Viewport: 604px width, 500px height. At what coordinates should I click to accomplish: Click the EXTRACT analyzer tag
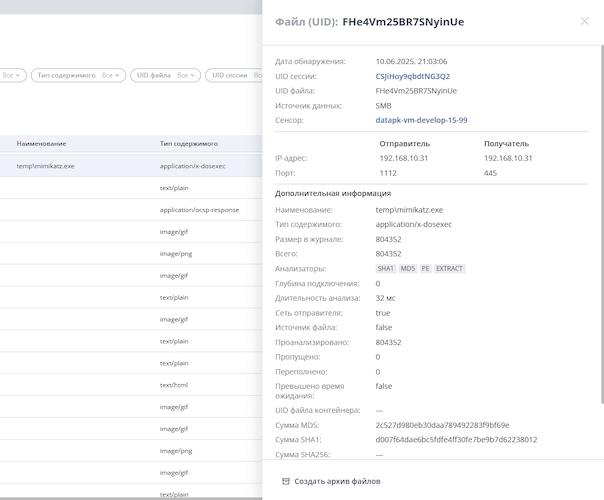coord(449,268)
